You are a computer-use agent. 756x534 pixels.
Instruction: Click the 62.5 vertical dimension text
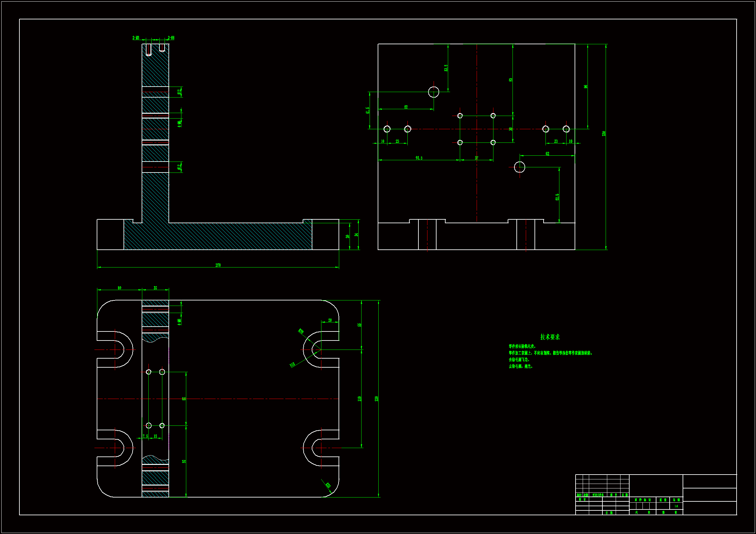pyautogui.click(x=557, y=197)
